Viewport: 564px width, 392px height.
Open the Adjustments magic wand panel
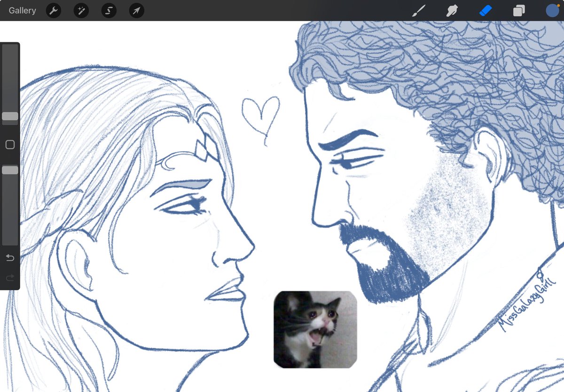[81, 10]
